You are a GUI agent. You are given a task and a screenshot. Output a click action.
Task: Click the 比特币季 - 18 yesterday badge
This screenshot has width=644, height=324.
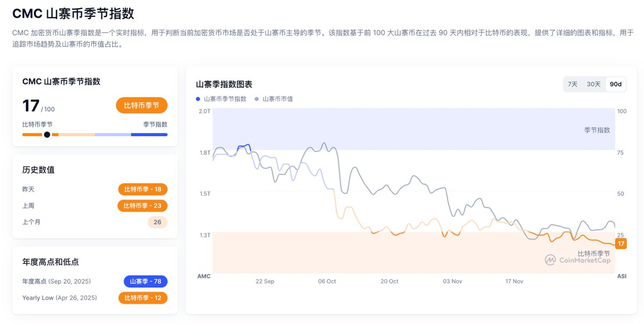[143, 189]
